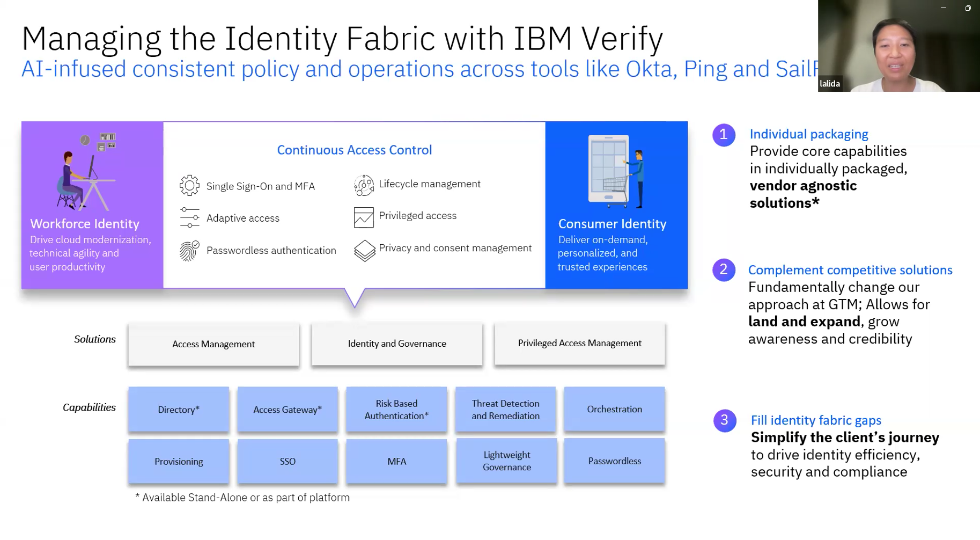Click the blue AI-infused subtitle line

tap(419, 69)
